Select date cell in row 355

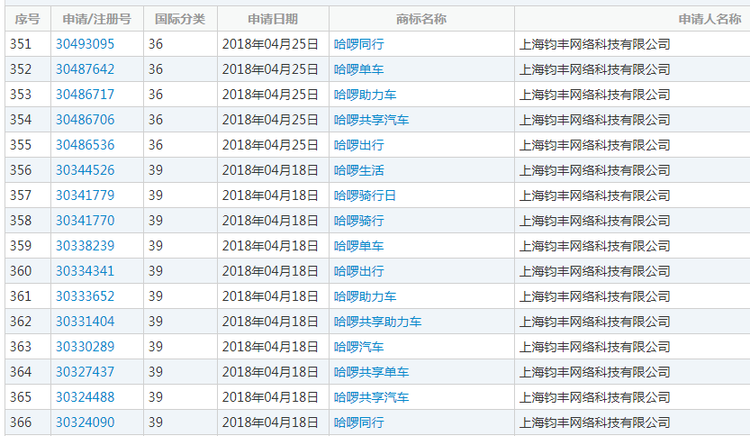click(x=273, y=145)
